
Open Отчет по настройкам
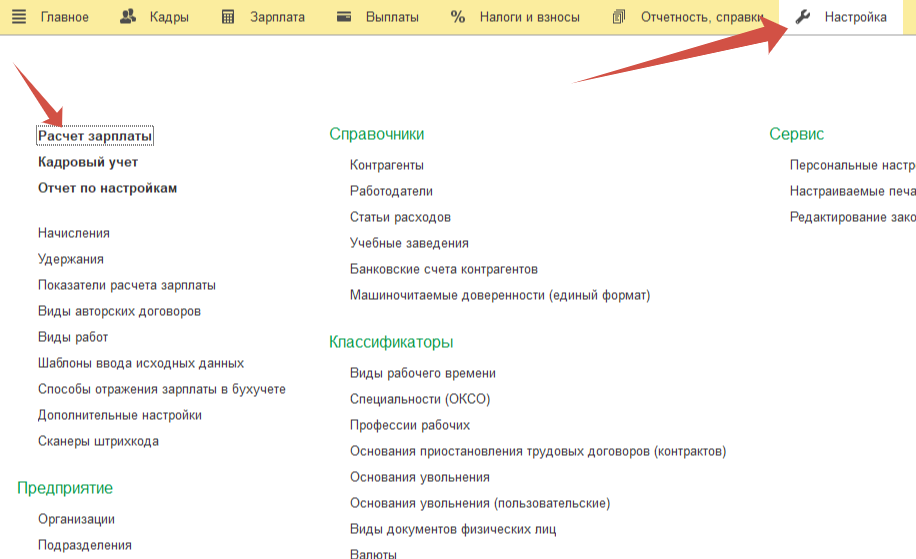pos(107,188)
